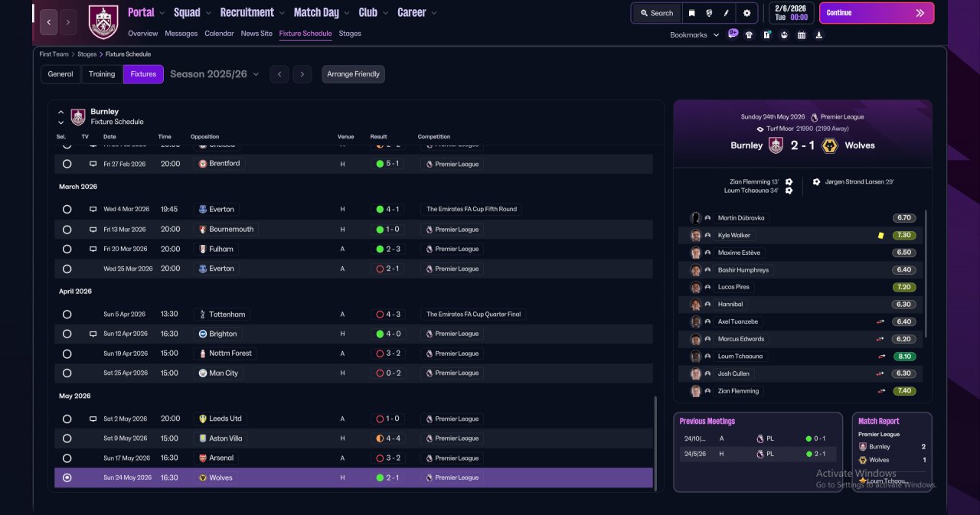Open the Squad dropdown menu
This screenshot has height=515, width=980.
[192, 12]
